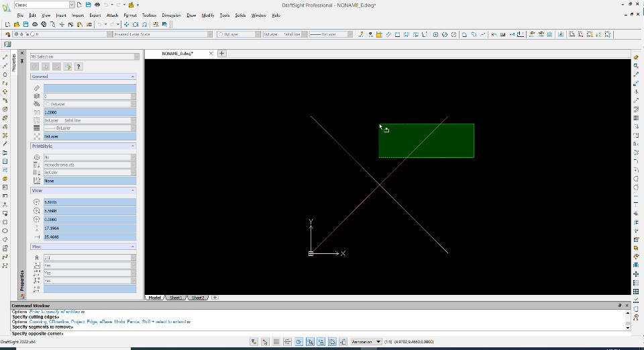Open the No Selection dropdown in Properties
The height and width of the screenshot is (350, 644).
pyautogui.click(x=83, y=56)
